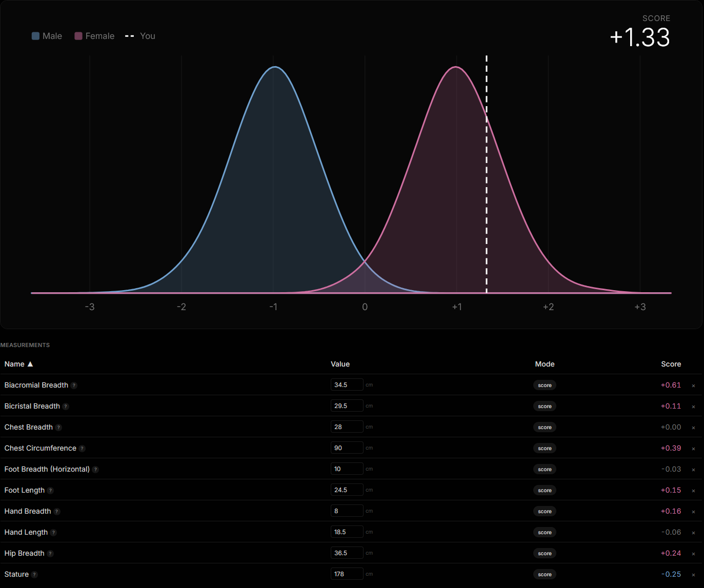Edit the Hand Breadth value field
The image size is (704, 588).
pyautogui.click(x=347, y=511)
